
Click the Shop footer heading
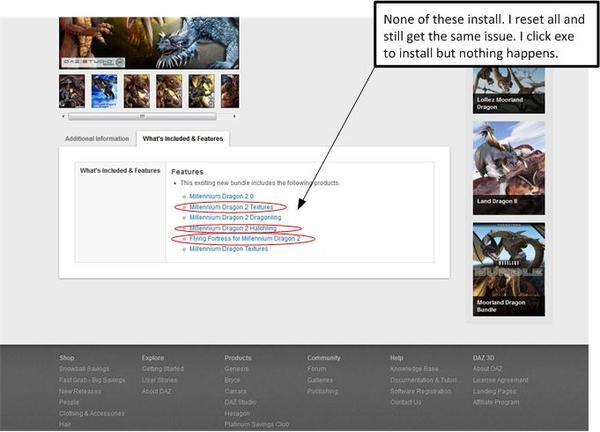[x=67, y=358]
